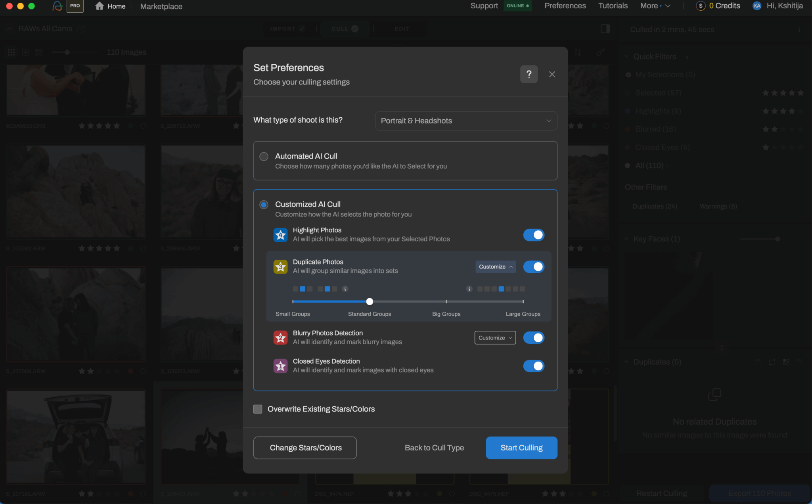Click the Home icon in the top bar
Viewport: 812px width, 504px height.
click(100, 6)
